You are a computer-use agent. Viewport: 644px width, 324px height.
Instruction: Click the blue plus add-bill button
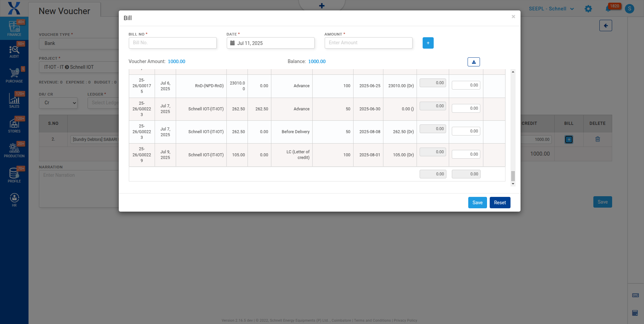pyautogui.click(x=428, y=43)
